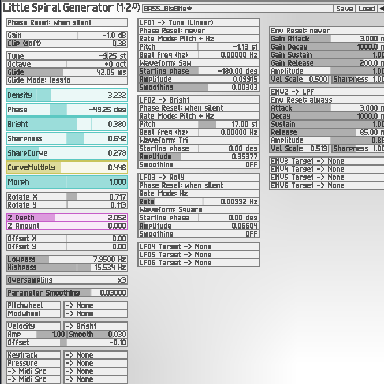
Task: Open the ENV2 target dropdown set to LPF
Action: 327,92
